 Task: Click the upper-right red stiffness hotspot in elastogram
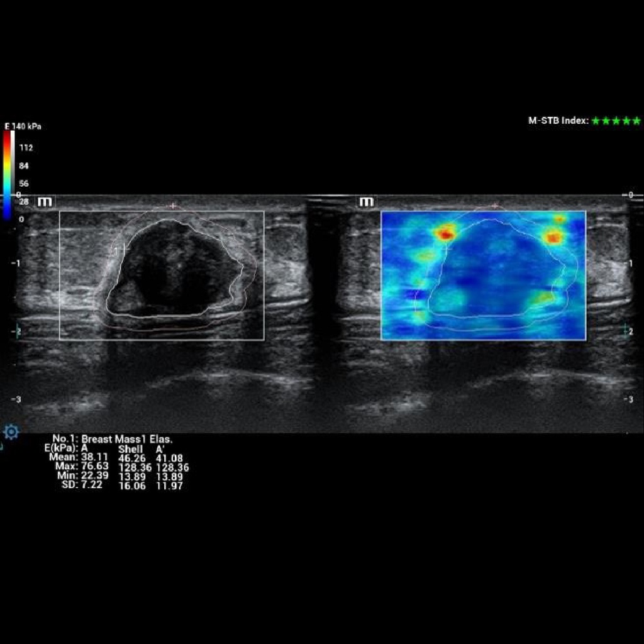pyautogui.click(x=553, y=238)
